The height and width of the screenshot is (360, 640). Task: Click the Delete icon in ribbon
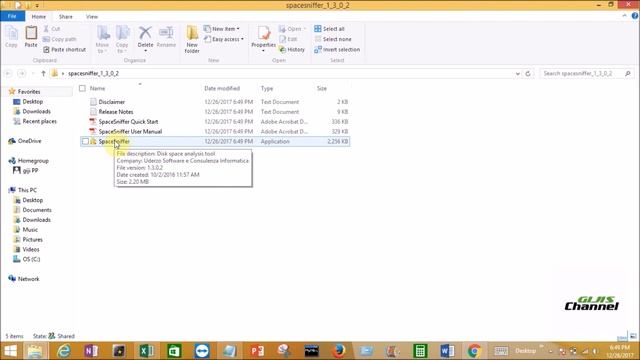(x=145, y=33)
